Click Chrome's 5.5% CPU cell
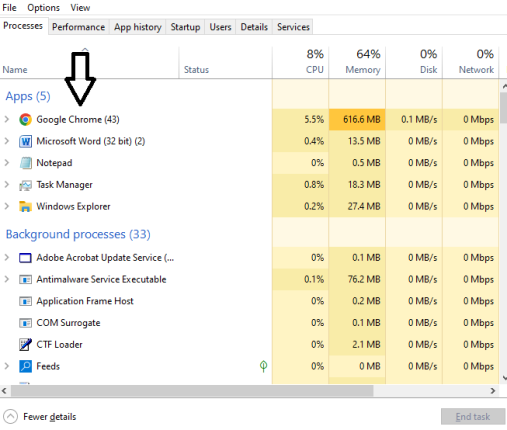 [300, 119]
